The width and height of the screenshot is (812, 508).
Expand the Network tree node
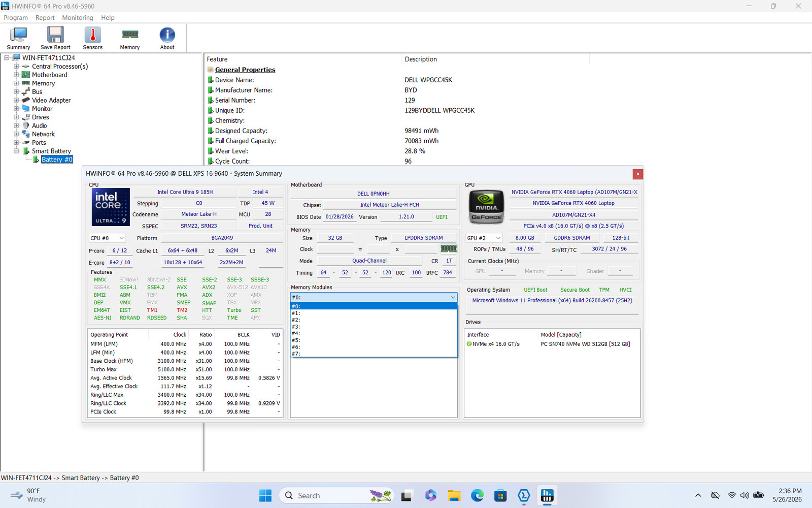(x=16, y=134)
